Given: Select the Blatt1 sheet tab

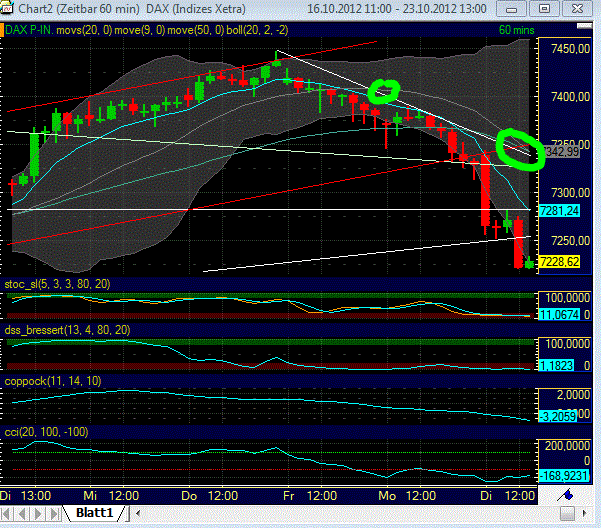Looking at the screenshot, I should click(x=94, y=513).
